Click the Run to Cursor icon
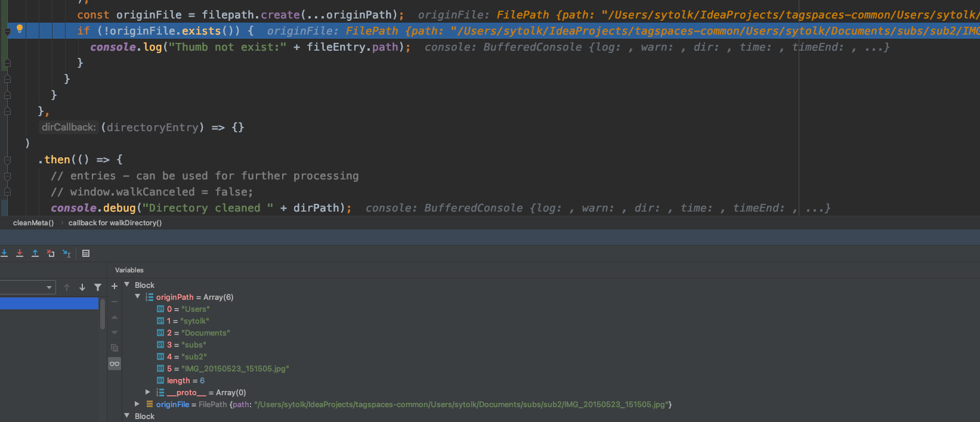 (x=66, y=253)
